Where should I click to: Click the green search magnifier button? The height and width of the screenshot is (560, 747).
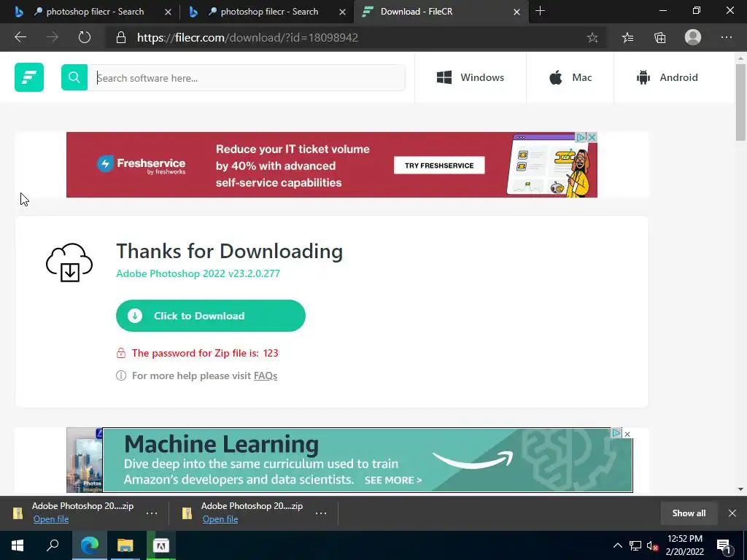pos(74,77)
